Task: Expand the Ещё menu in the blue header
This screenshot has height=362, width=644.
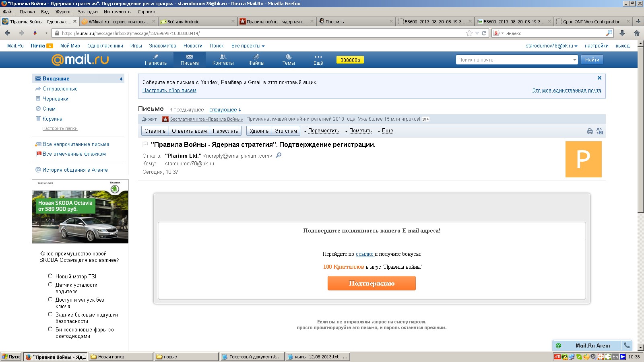Action: [x=318, y=60]
